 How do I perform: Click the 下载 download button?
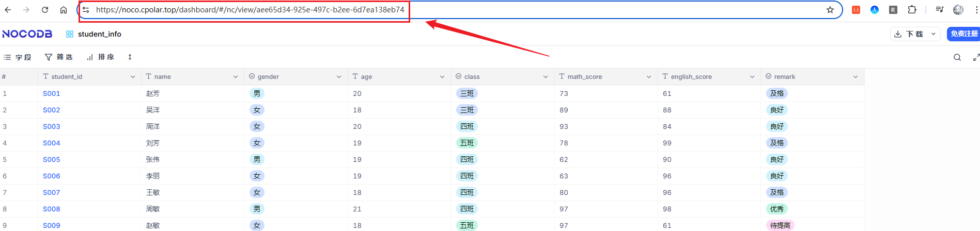click(909, 34)
